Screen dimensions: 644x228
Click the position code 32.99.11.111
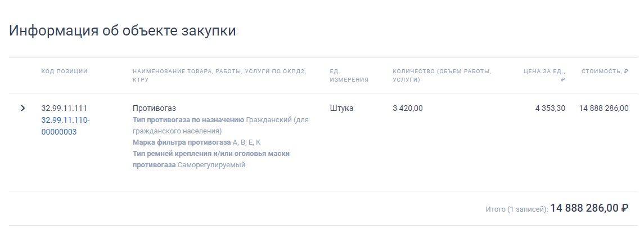64,109
